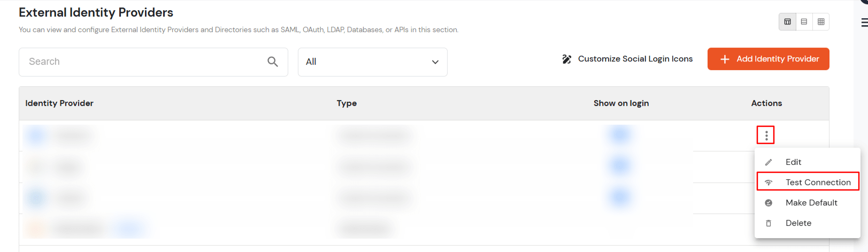Click the Identity Provider column header

59,103
